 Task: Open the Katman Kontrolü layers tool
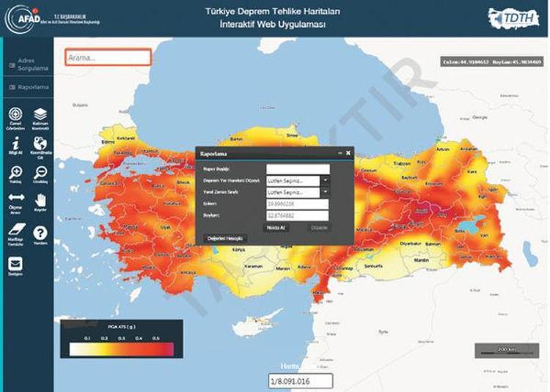tap(40, 115)
